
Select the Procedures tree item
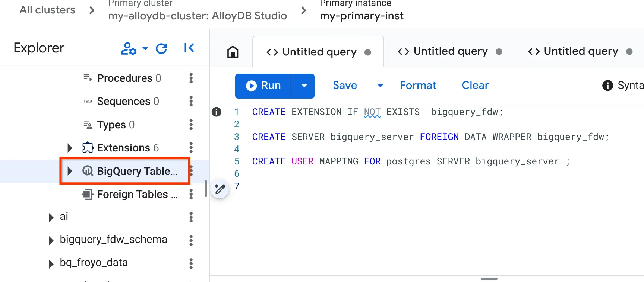129,78
